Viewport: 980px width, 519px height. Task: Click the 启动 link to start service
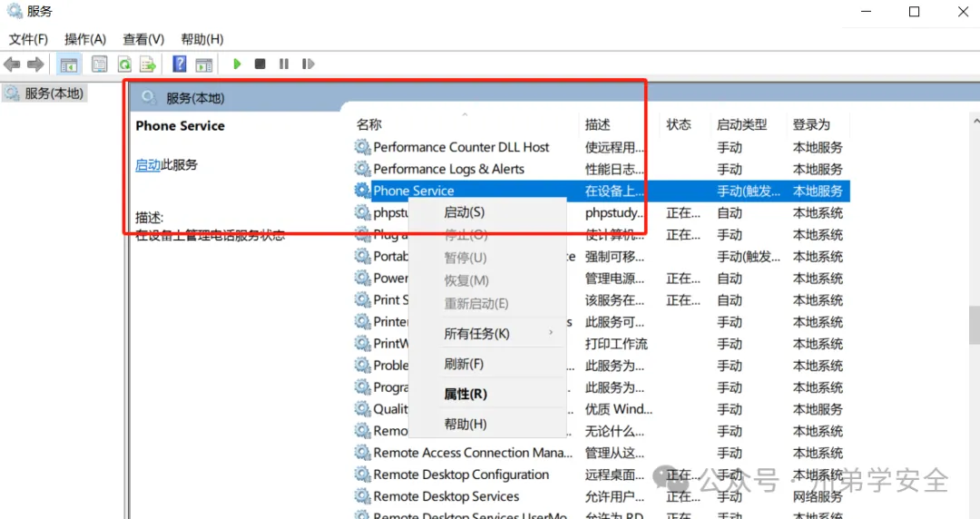148,165
